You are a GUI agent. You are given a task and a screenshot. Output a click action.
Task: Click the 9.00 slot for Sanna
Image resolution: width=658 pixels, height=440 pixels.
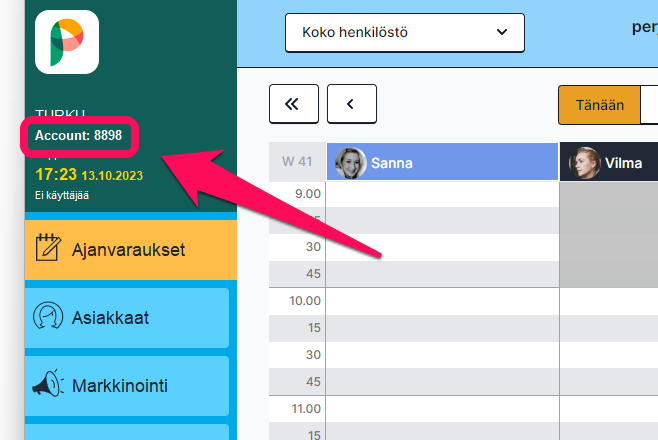coord(442,193)
